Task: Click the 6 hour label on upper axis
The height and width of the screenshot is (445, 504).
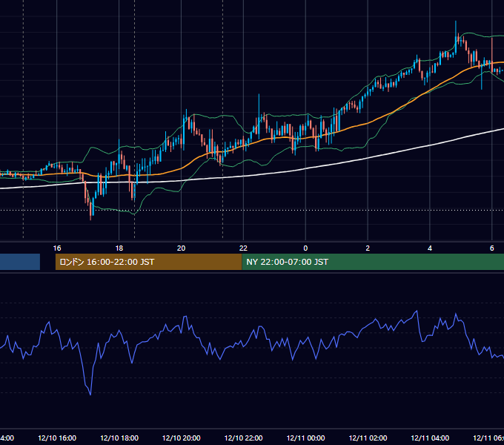Action: click(492, 248)
